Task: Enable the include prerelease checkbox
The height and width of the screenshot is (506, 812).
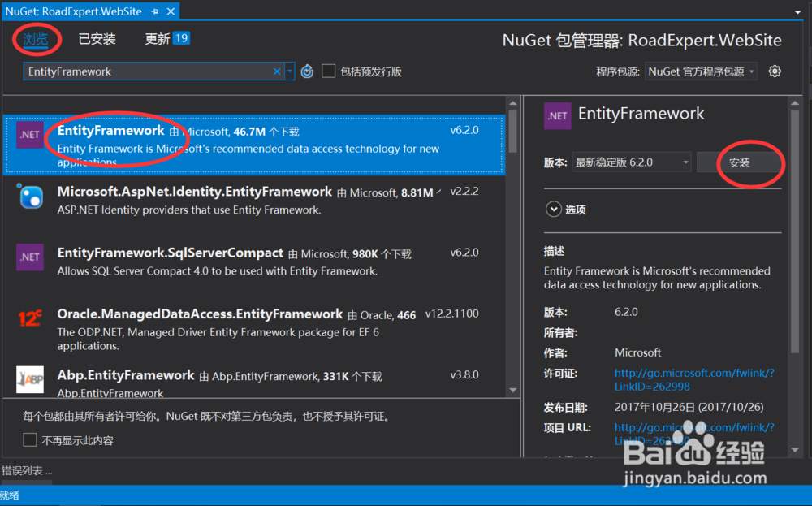Action: 328,71
